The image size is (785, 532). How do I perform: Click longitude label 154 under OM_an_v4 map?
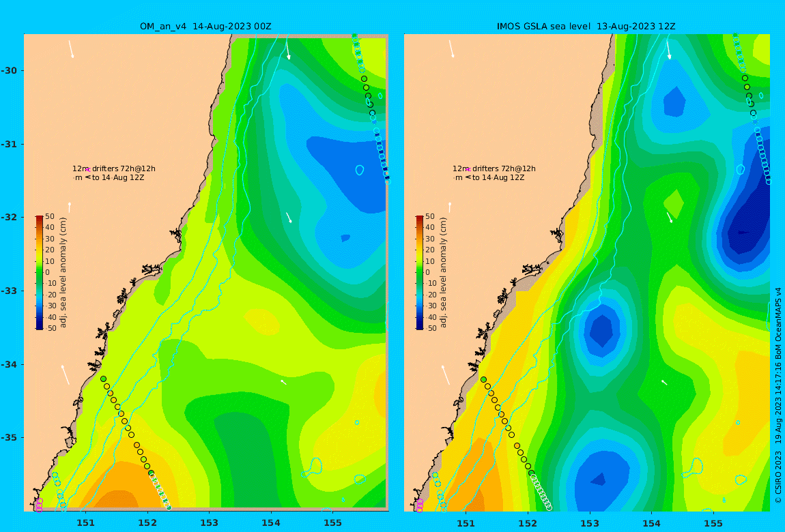(x=271, y=523)
